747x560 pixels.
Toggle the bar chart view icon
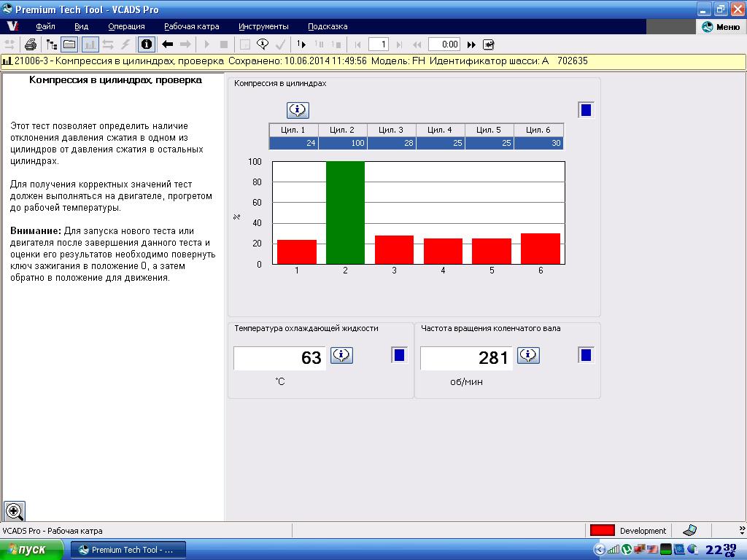(x=90, y=44)
